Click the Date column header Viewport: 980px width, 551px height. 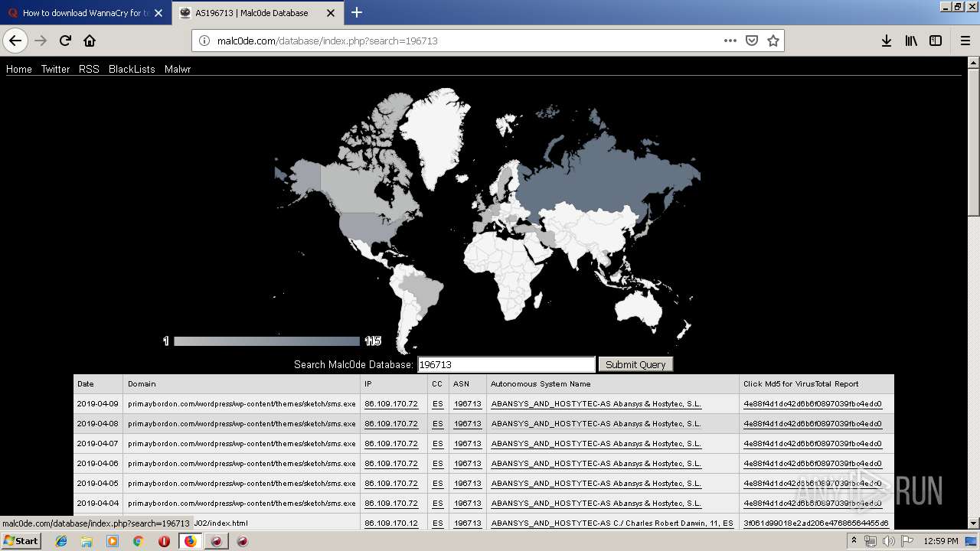98,384
